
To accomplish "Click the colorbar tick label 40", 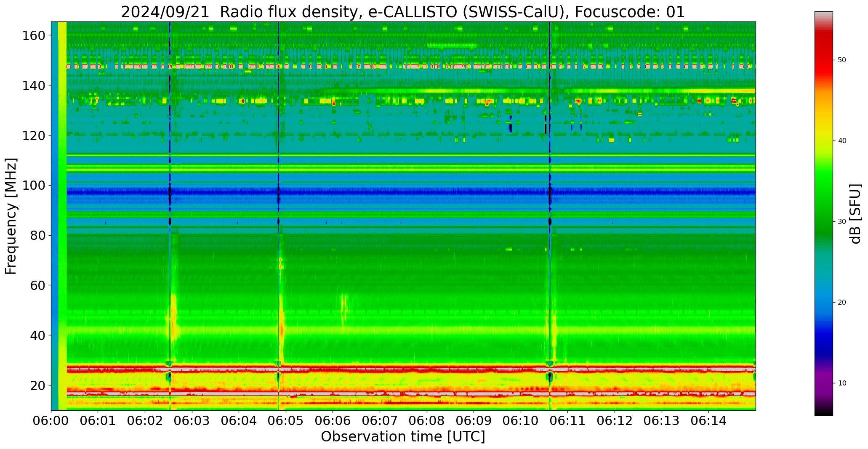I will 842,141.
